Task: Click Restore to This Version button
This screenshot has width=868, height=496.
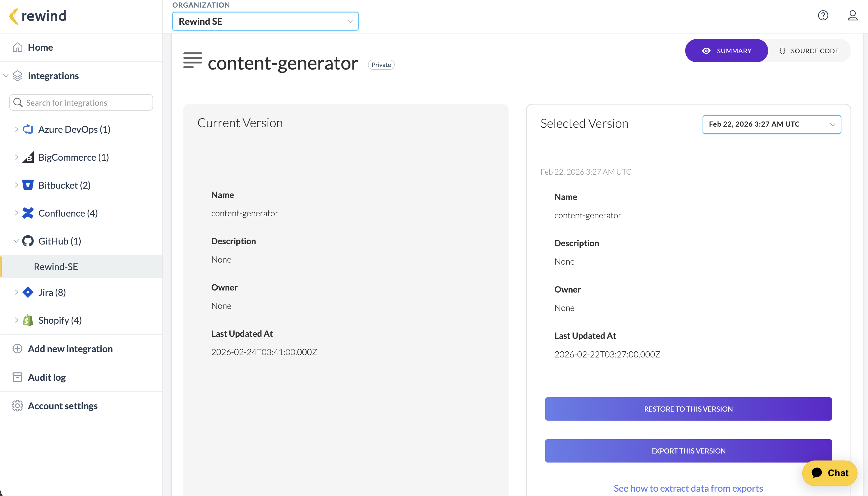Action: [x=688, y=409]
